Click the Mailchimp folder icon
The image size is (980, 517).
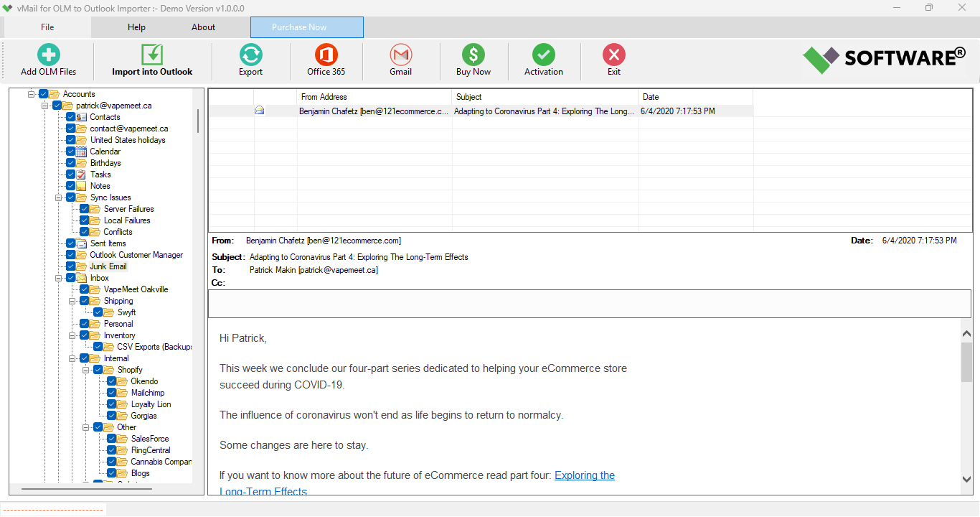click(123, 393)
